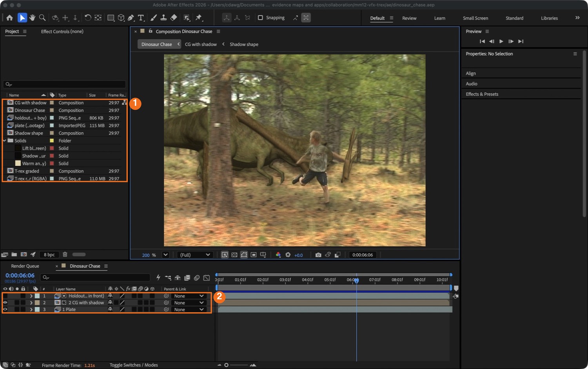
Task: Select the Horizontal Type tool
Action: (141, 18)
